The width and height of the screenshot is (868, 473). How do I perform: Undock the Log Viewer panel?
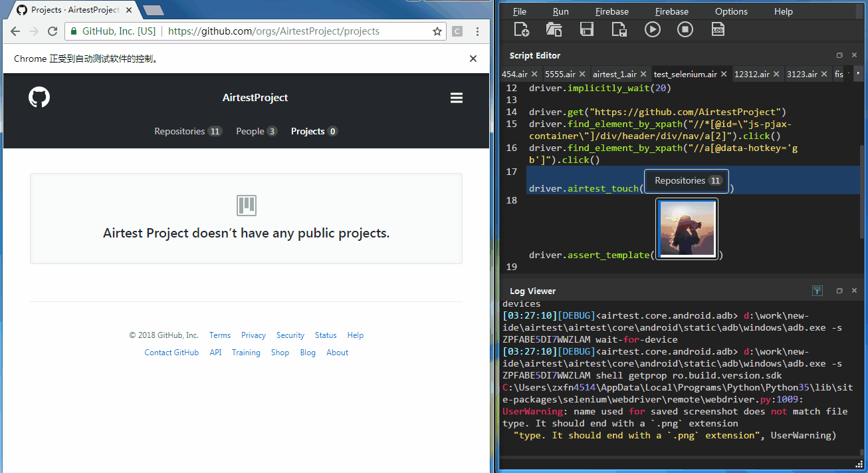[839, 291]
